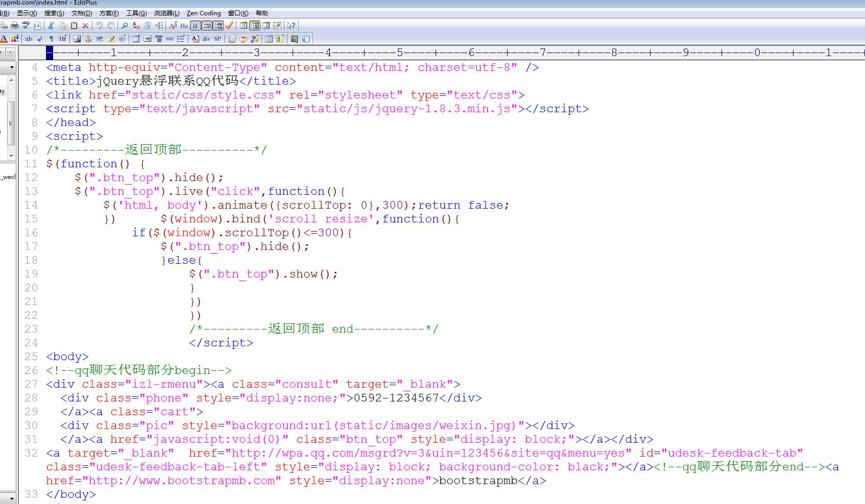Open the 帮助 menu
Screen dimensions: 865x504
click(261, 13)
